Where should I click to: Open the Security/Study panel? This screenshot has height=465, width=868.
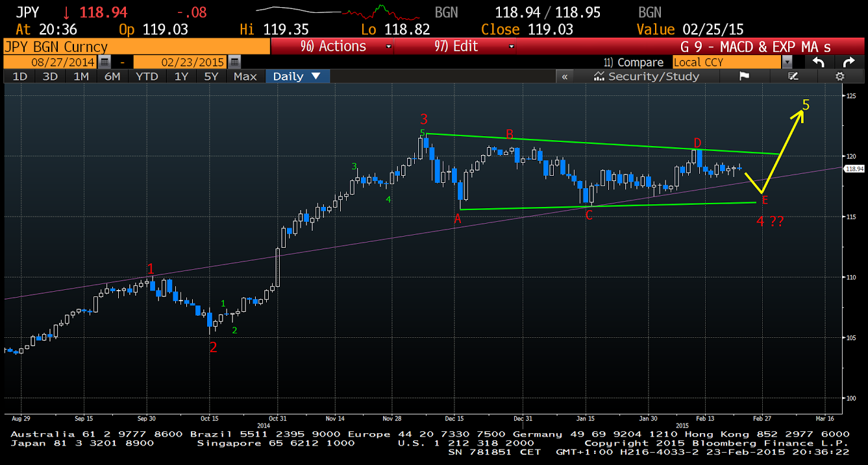tap(646, 77)
